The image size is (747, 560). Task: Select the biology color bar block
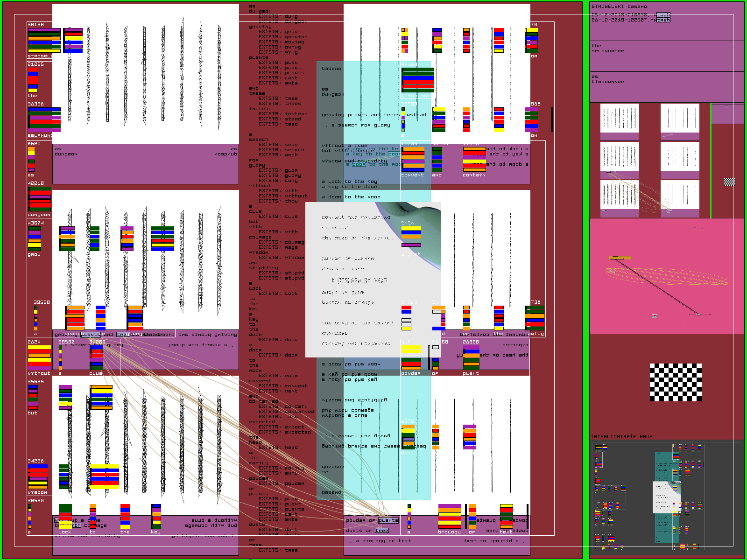450,517
